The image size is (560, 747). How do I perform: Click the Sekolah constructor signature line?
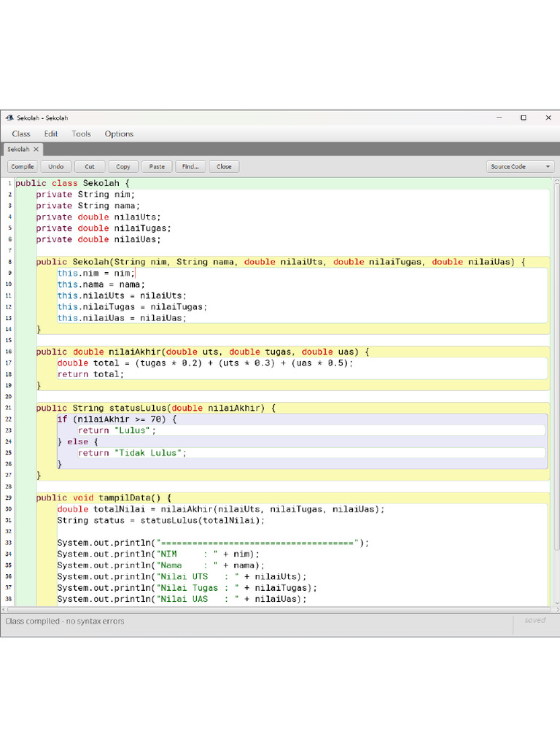point(281,262)
